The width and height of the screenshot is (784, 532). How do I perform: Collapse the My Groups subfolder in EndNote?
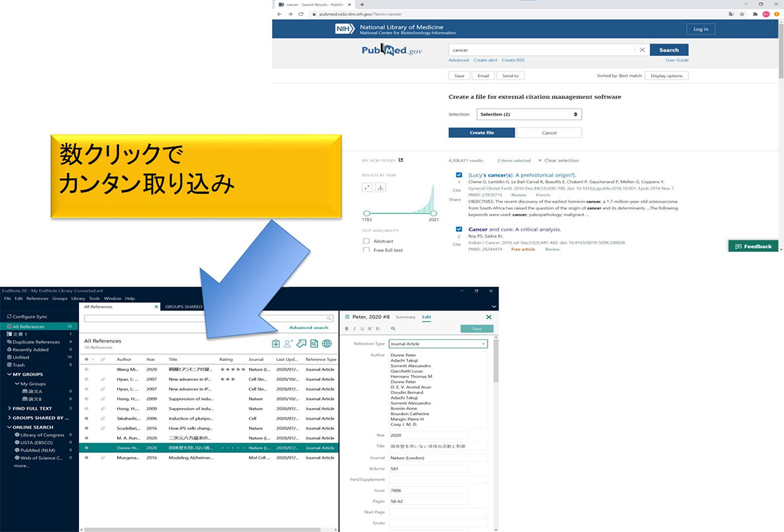tap(17, 384)
